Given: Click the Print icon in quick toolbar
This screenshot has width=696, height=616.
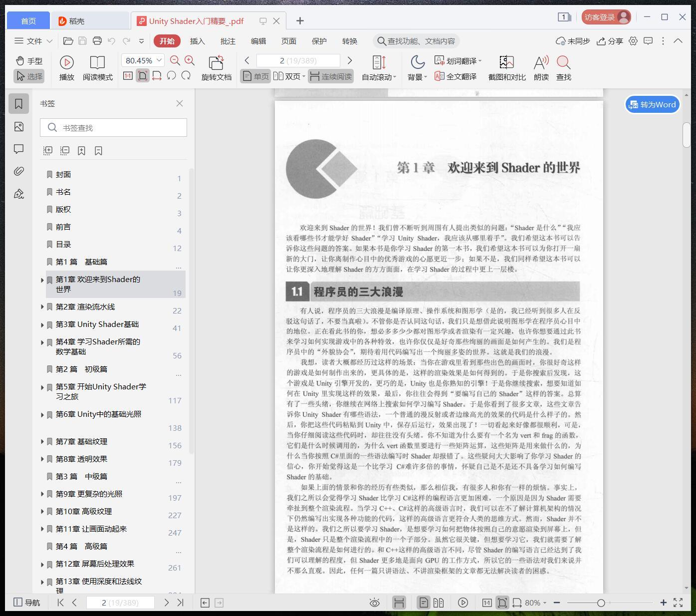Looking at the screenshot, I should point(97,41).
